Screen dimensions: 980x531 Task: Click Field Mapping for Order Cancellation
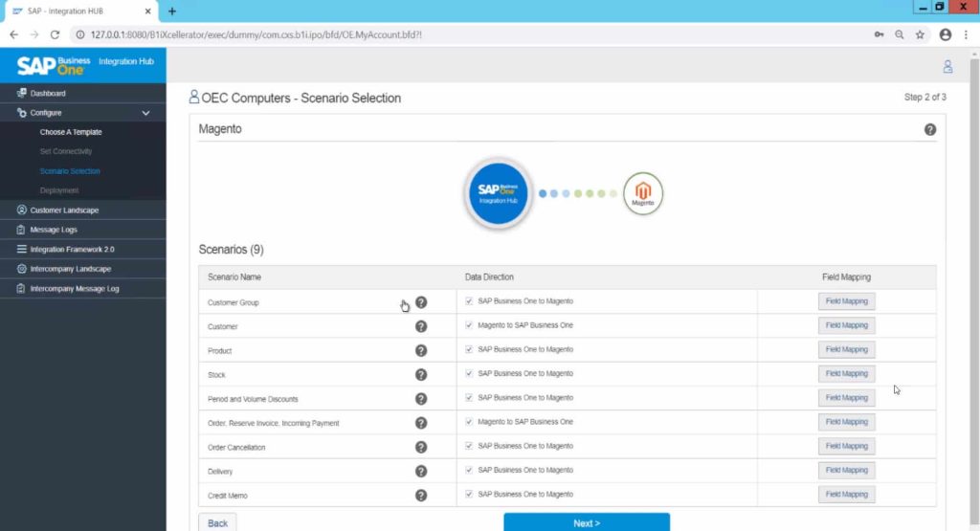point(846,446)
